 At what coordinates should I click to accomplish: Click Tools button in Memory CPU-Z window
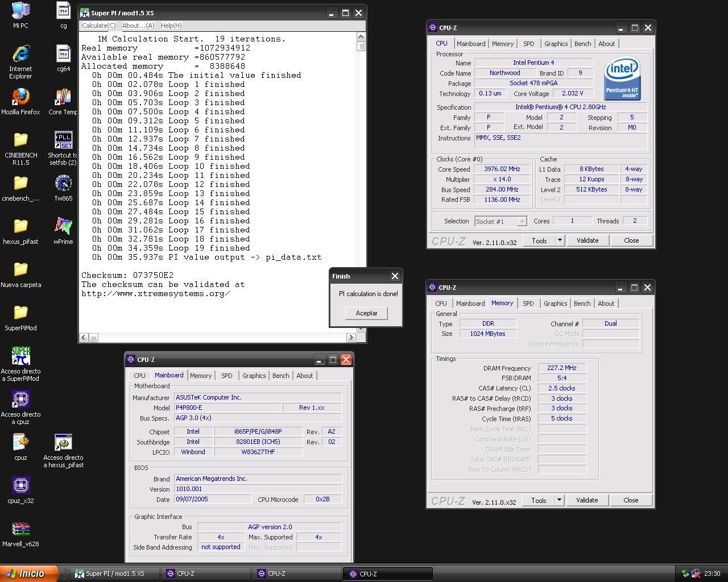[x=539, y=500]
